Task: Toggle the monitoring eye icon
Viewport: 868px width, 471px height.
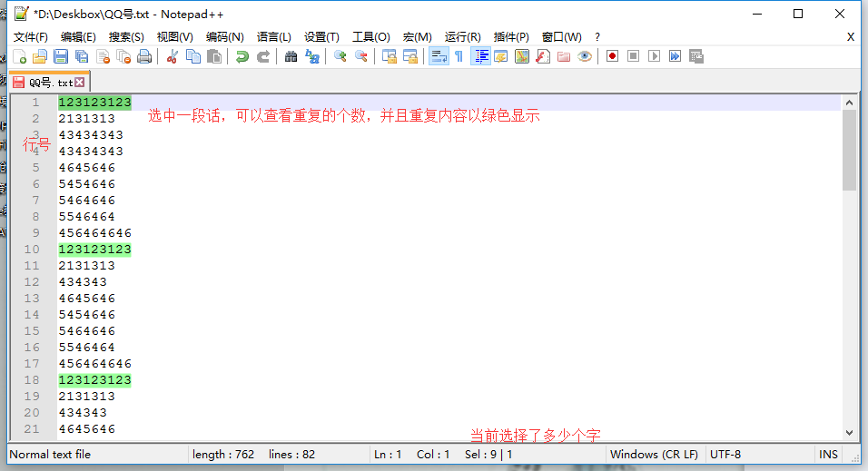Action: click(x=585, y=56)
